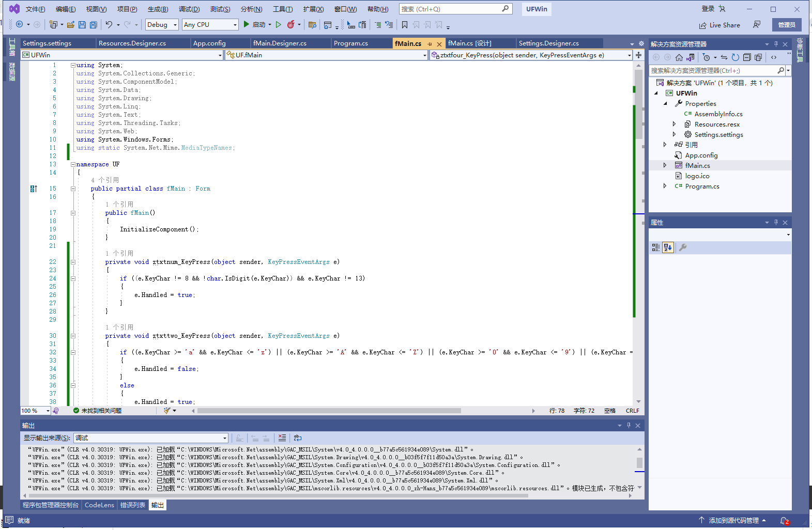This screenshot has height=530, width=812.
Task: Collapse the Properties folder in Solution Explorer
Action: pyautogui.click(x=665, y=103)
